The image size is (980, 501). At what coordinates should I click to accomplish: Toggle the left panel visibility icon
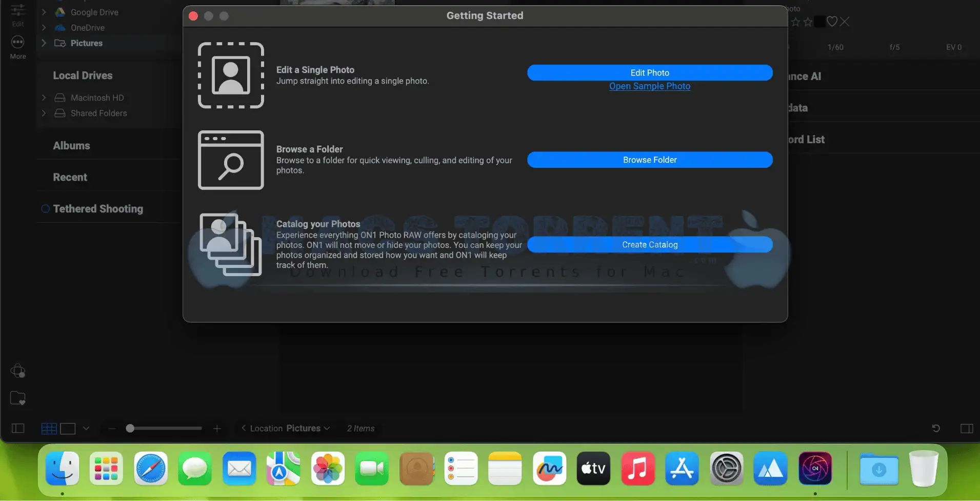tap(18, 428)
